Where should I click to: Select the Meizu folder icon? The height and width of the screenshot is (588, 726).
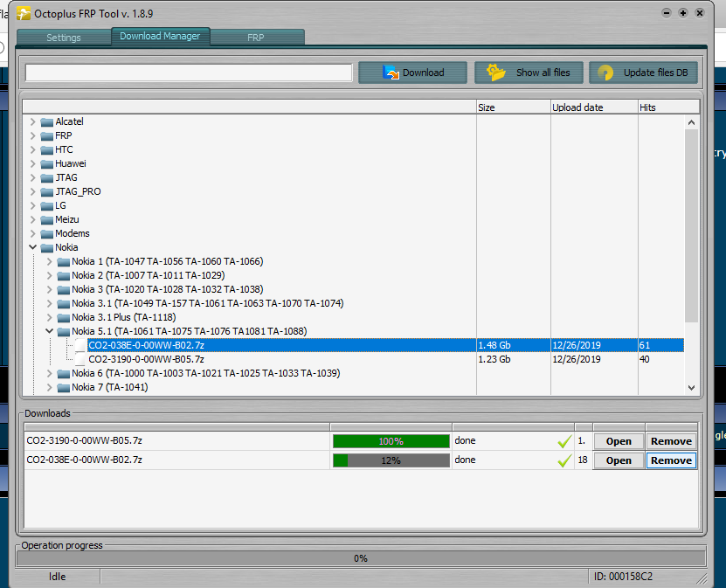tap(47, 220)
